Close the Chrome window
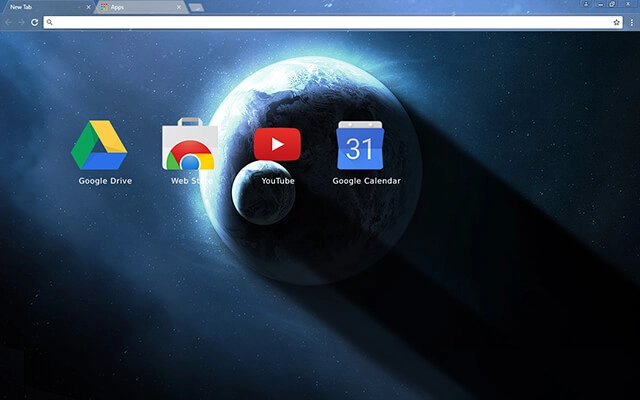640x400 pixels. tap(629, 4)
